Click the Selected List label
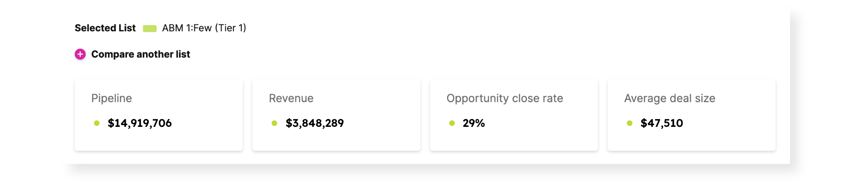The height and width of the screenshot is (187, 868). pyautogui.click(x=105, y=28)
